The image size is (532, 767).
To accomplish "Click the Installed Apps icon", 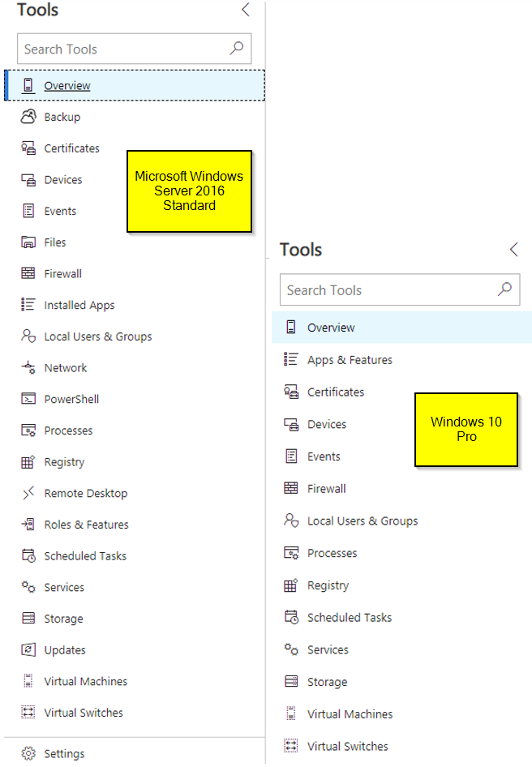I will pos(28,305).
